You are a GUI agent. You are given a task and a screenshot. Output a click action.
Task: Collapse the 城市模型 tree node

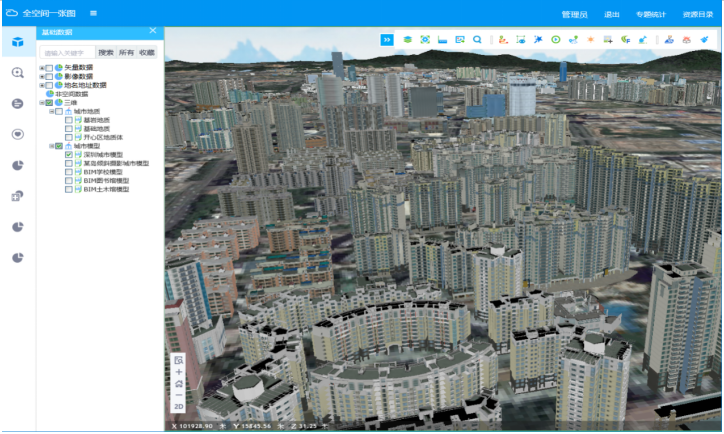click(x=51, y=146)
